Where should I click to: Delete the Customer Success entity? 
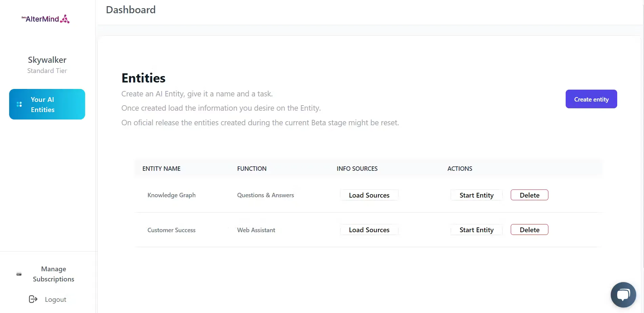click(529, 229)
